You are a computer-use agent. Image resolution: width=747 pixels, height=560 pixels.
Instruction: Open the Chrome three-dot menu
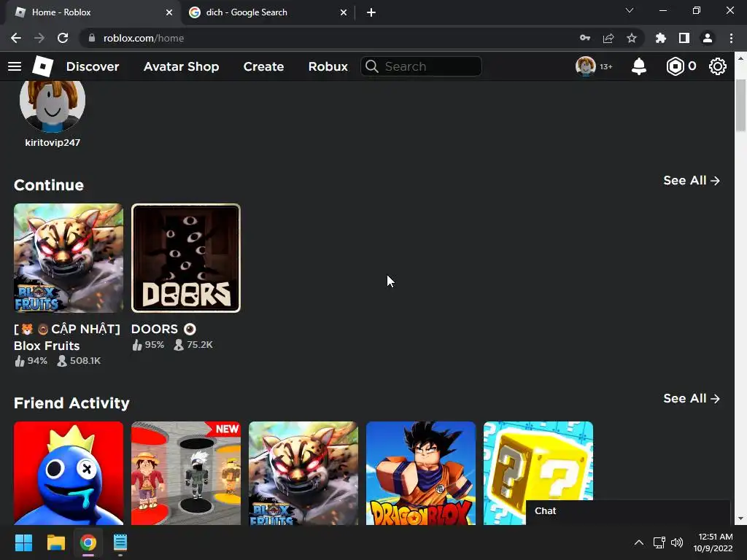[x=731, y=38]
